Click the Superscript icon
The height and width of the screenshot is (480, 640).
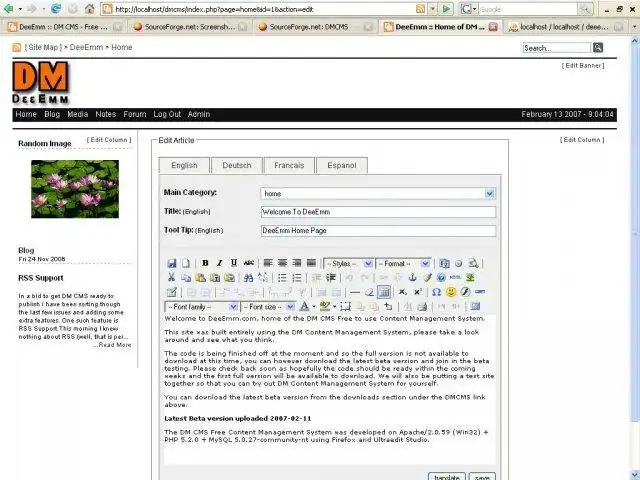click(x=418, y=292)
